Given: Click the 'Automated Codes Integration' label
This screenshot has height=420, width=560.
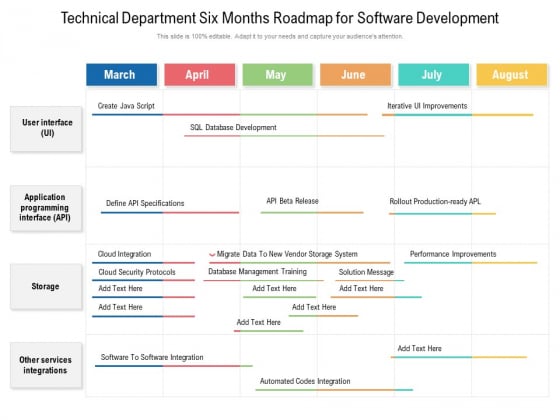Looking at the screenshot, I should click(305, 381).
